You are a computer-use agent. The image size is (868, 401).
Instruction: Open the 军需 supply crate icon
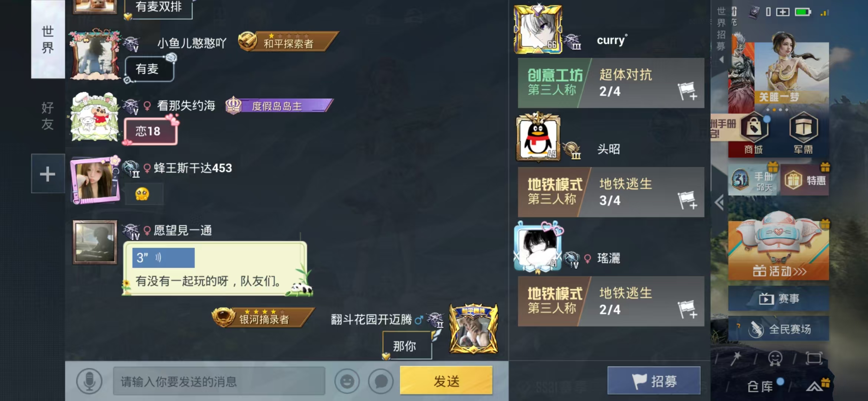[803, 134]
